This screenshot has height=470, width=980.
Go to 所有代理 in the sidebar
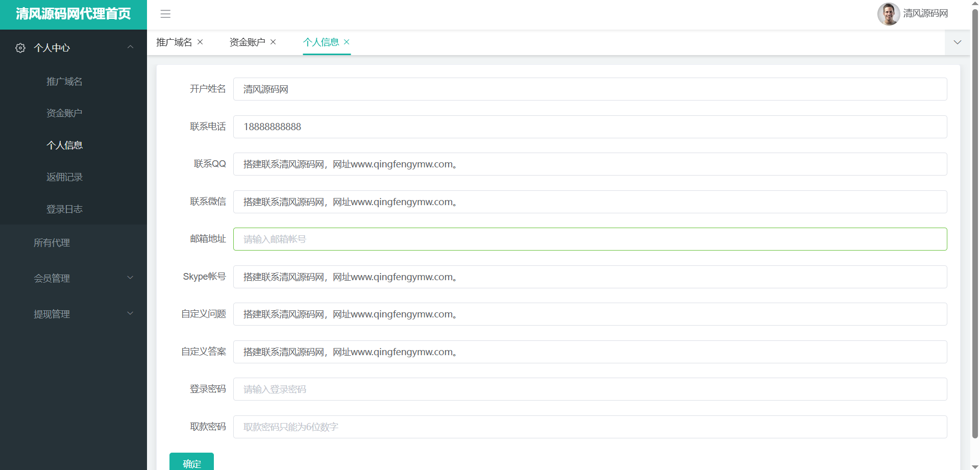coord(52,243)
